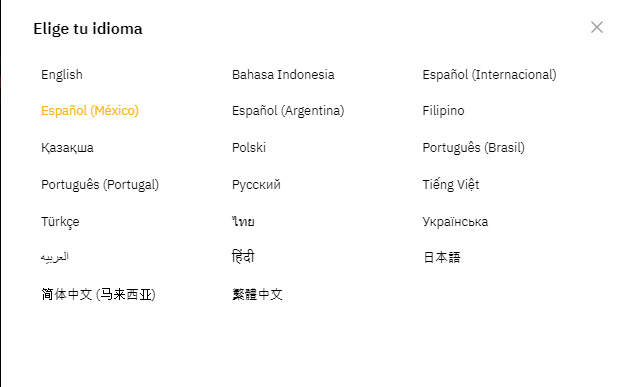This screenshot has height=387, width=624.
Task: Select English language
Action: click(x=62, y=74)
